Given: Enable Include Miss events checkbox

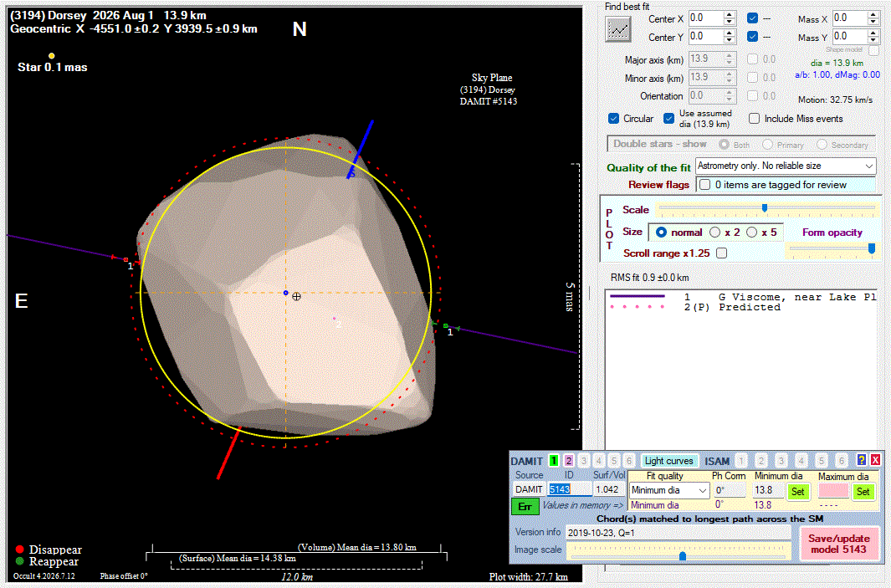Looking at the screenshot, I should (x=754, y=118).
